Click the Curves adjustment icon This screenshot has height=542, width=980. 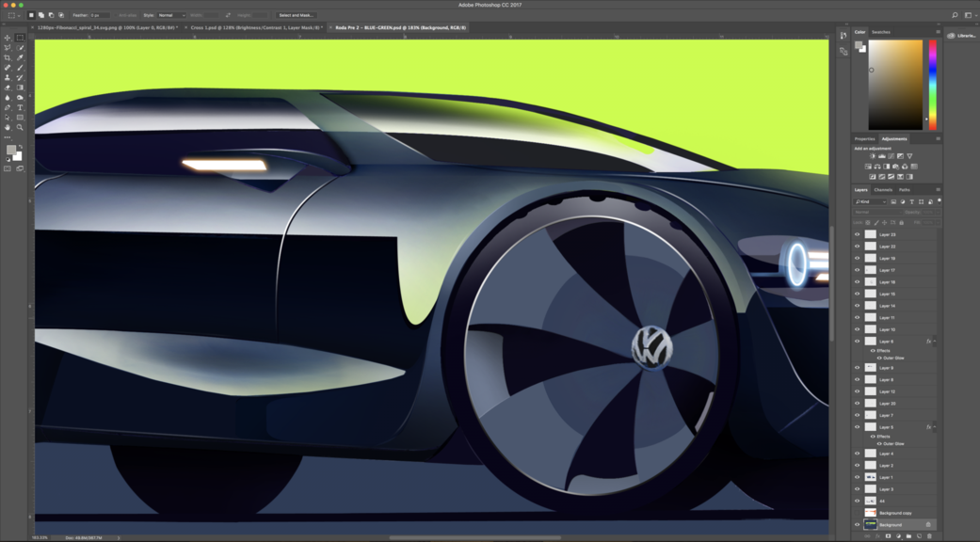pyautogui.click(x=891, y=156)
